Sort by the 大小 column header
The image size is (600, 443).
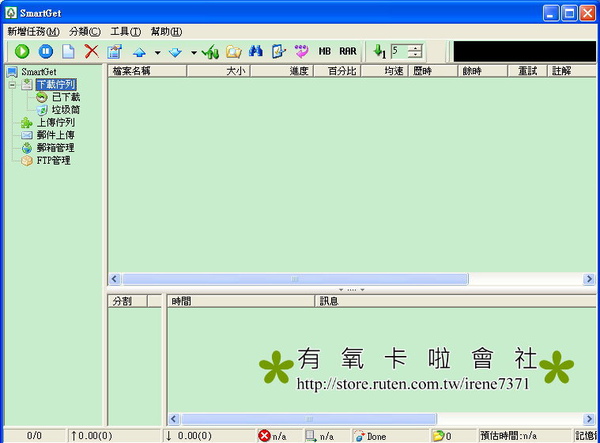coord(218,71)
